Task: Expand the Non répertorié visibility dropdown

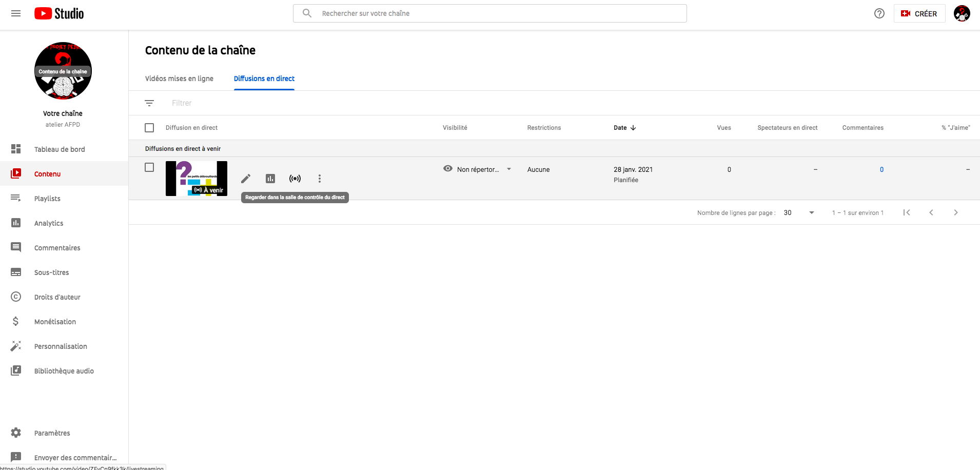Action: point(508,169)
